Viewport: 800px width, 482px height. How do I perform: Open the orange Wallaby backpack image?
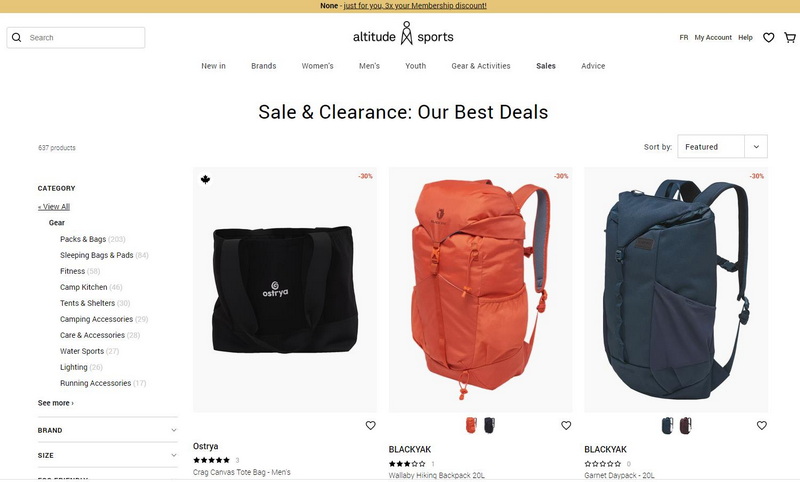click(x=480, y=289)
